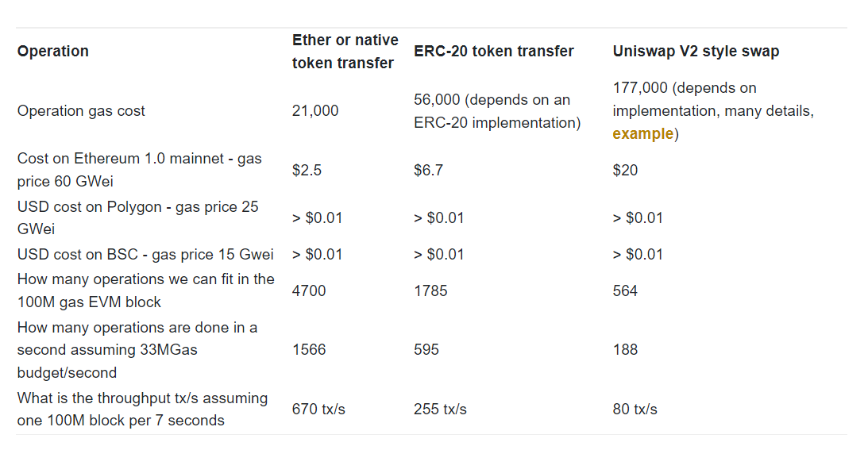Select the "Operation gas cost" row label
Viewport: 868px width, 450px height.
tap(81, 110)
